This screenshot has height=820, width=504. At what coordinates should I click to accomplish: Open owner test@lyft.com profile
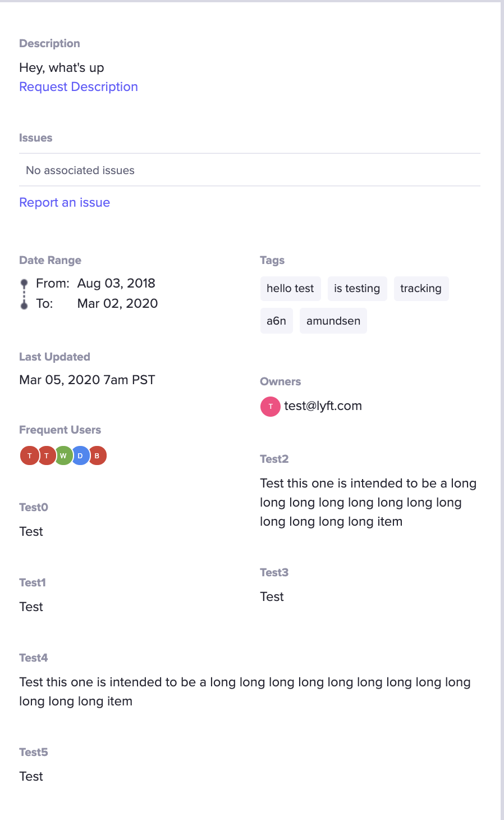click(323, 406)
